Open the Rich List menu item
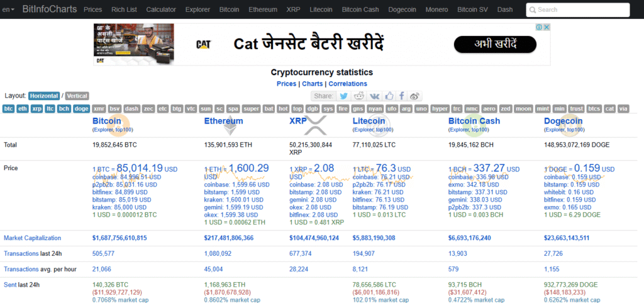Image resolution: width=644 pixels, height=303 pixels. tap(124, 9)
